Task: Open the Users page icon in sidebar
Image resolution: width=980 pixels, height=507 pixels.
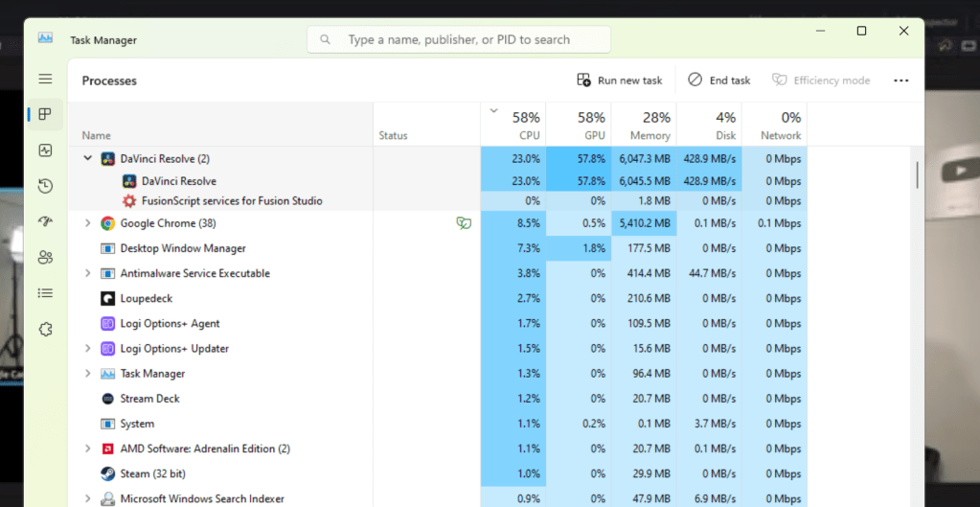Action: (45, 257)
